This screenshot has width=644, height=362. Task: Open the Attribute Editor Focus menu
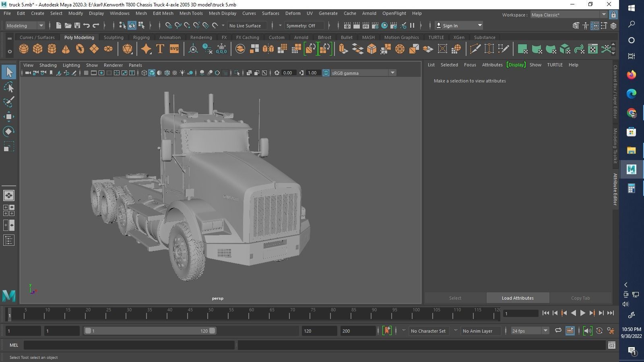pyautogui.click(x=470, y=65)
